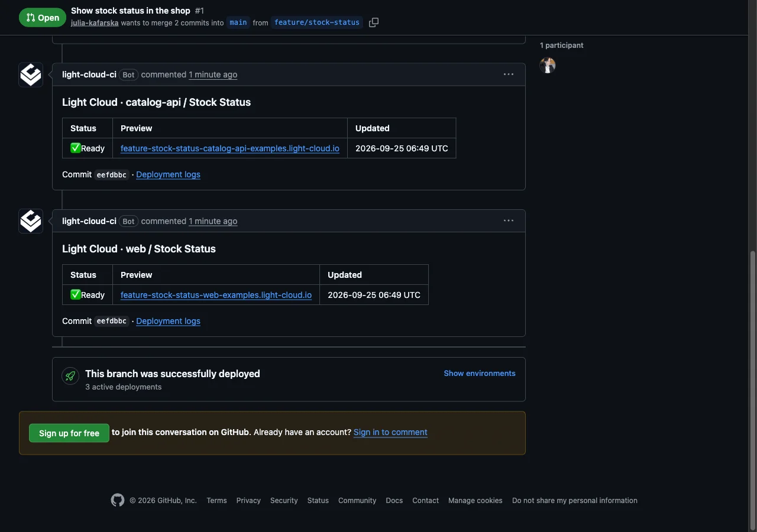Open Docs footer link
The image size is (757, 532).
[x=394, y=501]
